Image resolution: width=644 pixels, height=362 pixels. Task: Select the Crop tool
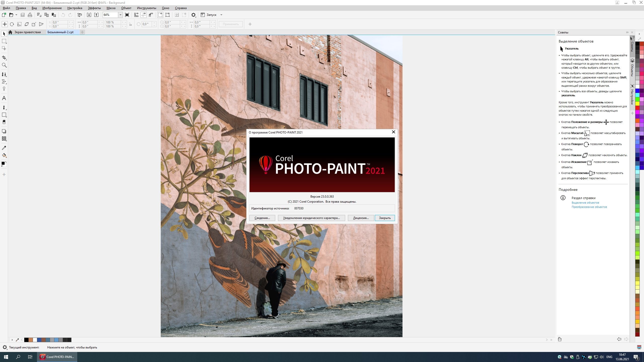4,58
